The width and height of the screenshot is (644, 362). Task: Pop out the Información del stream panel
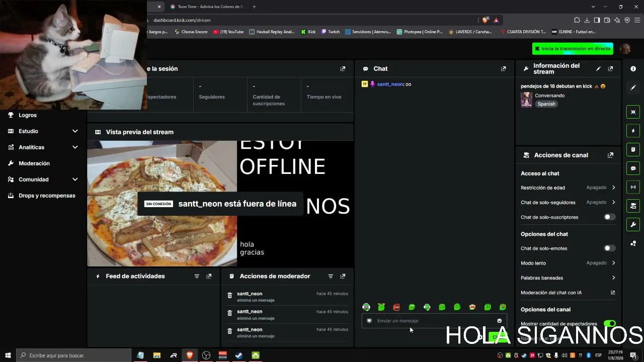pos(610,69)
